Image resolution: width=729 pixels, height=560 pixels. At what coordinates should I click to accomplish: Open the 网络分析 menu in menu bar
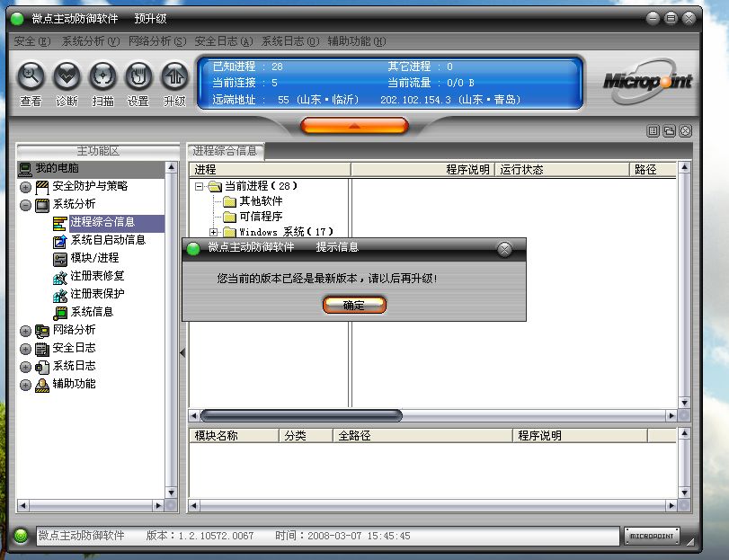pyautogui.click(x=157, y=41)
